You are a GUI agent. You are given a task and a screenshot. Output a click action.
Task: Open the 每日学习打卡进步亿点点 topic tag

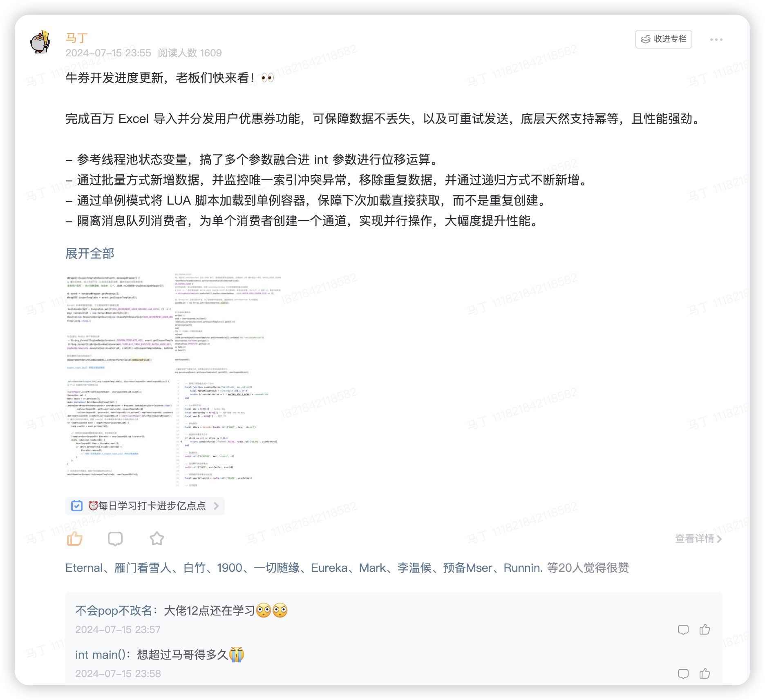(145, 506)
